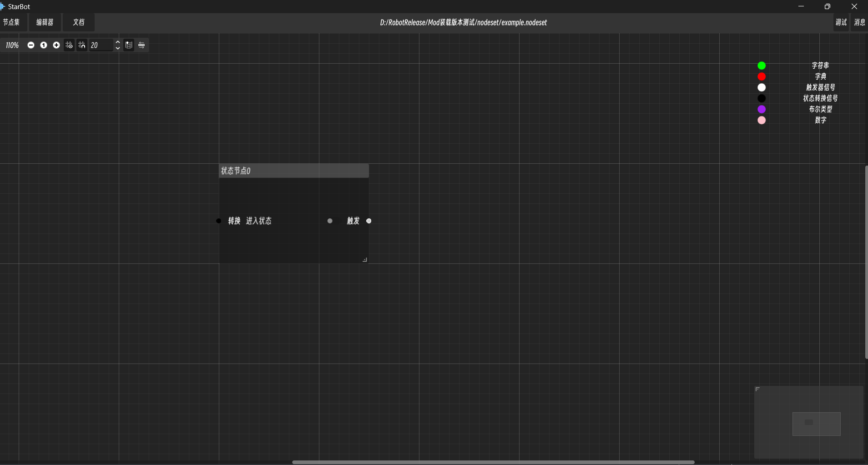Click the StarBot app icon
Image resolution: width=868 pixels, height=465 pixels.
click(2, 6)
